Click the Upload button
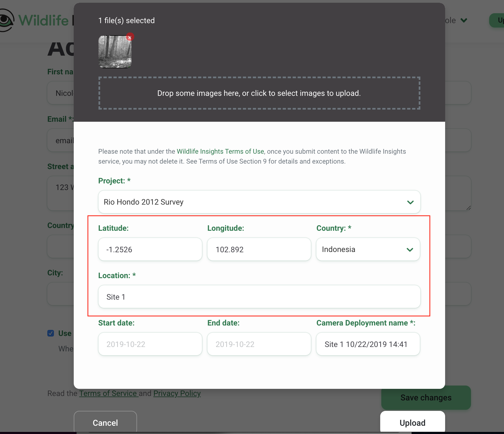Viewport: 504px width, 434px height. (413, 422)
